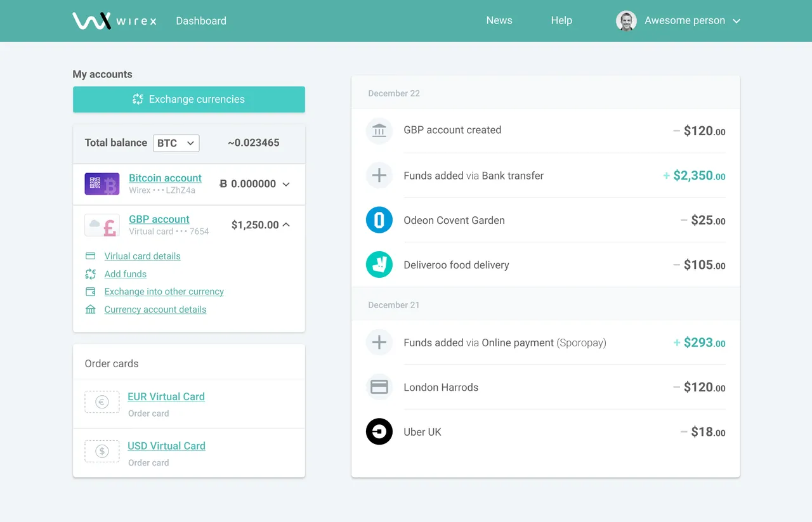The height and width of the screenshot is (522, 812).
Task: Click the Bitcoin balance 0.000000
Action: coord(247,184)
